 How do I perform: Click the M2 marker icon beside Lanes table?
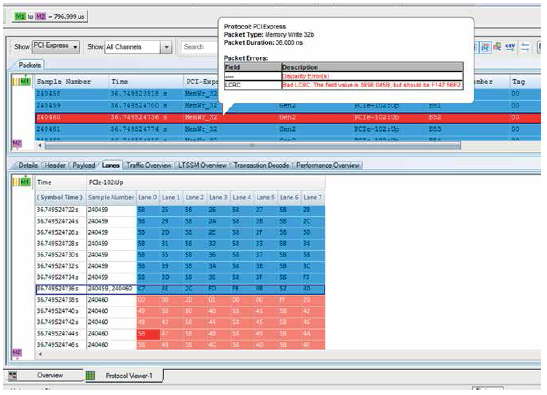point(17,352)
